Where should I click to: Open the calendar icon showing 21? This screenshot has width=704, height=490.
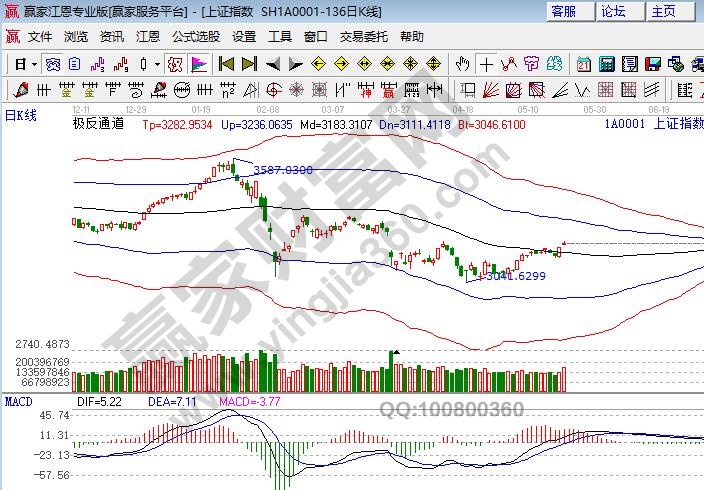point(584,64)
